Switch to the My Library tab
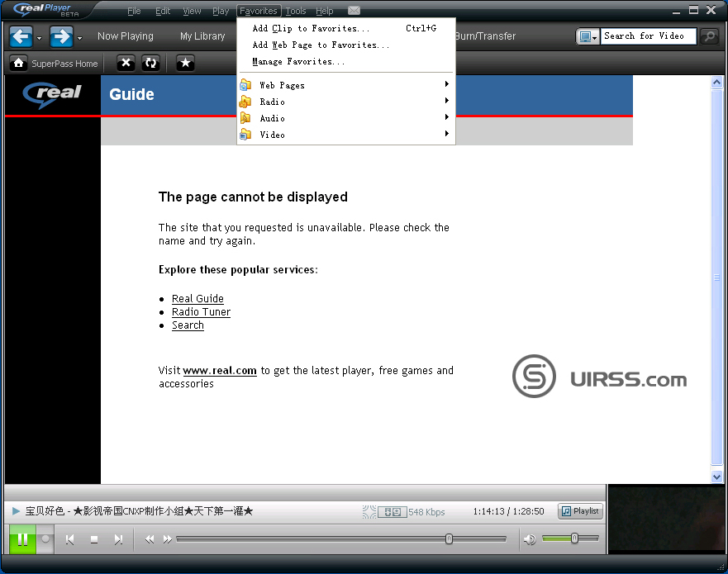The width and height of the screenshot is (728, 574). pyautogui.click(x=202, y=36)
